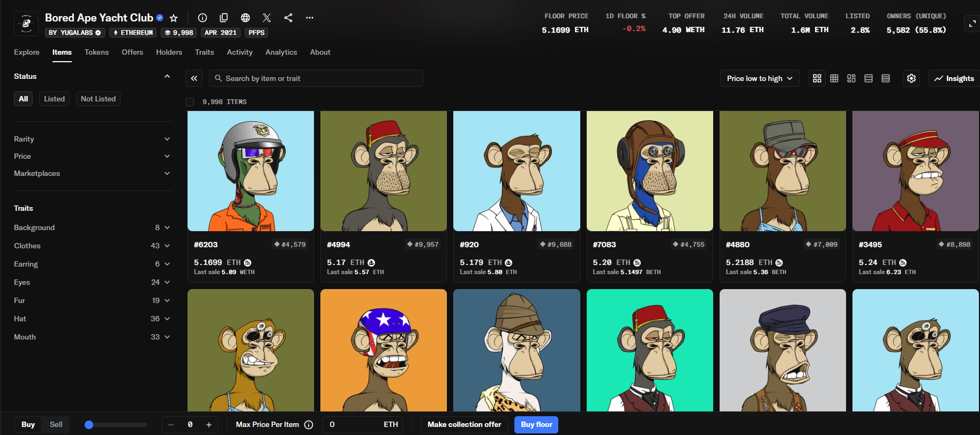Open the ape #7083 thumbnail
The width and height of the screenshot is (980, 435).
click(650, 171)
